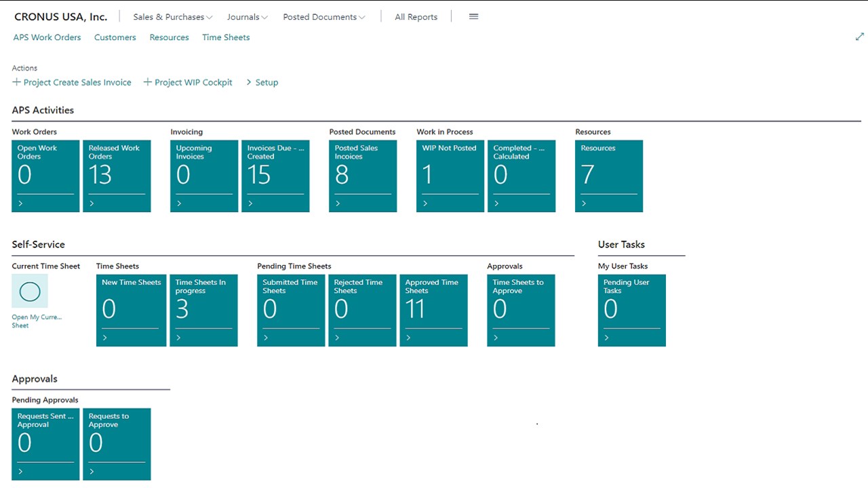Select the Time Sheets In progress tile

pos(203,310)
